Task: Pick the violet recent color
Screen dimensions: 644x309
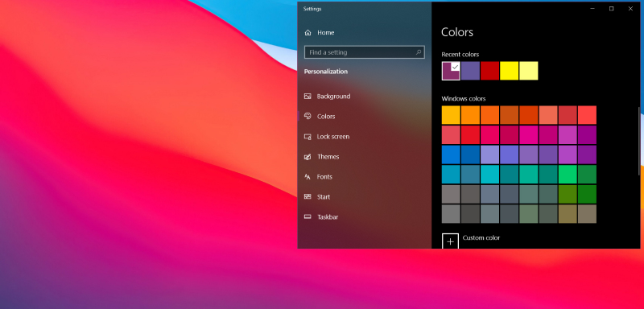Action: click(x=470, y=71)
